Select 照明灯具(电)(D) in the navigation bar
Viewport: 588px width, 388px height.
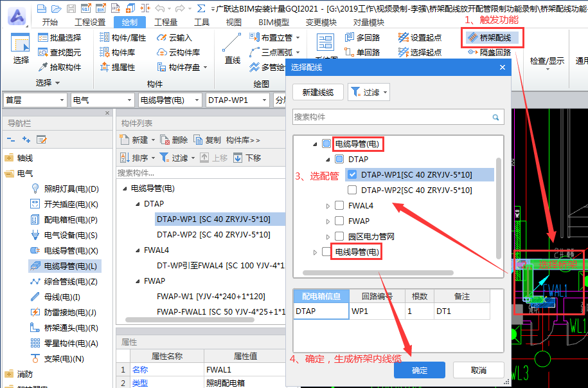71,189
